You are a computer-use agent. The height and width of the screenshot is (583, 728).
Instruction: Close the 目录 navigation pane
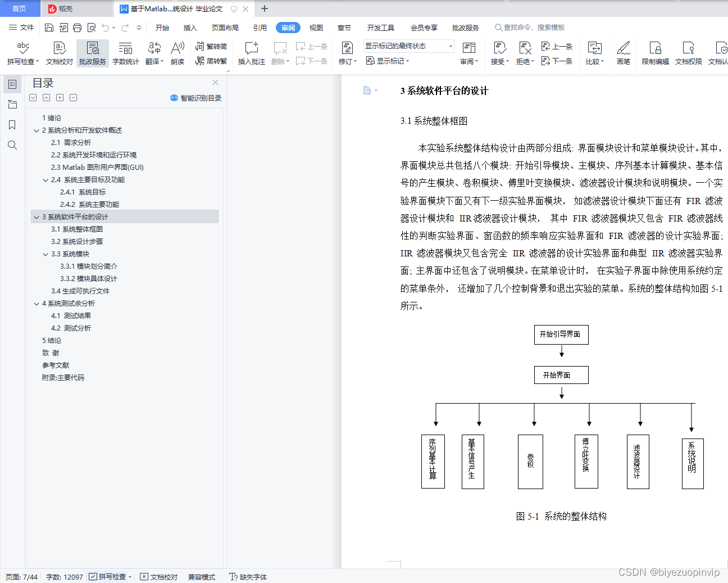pos(215,82)
